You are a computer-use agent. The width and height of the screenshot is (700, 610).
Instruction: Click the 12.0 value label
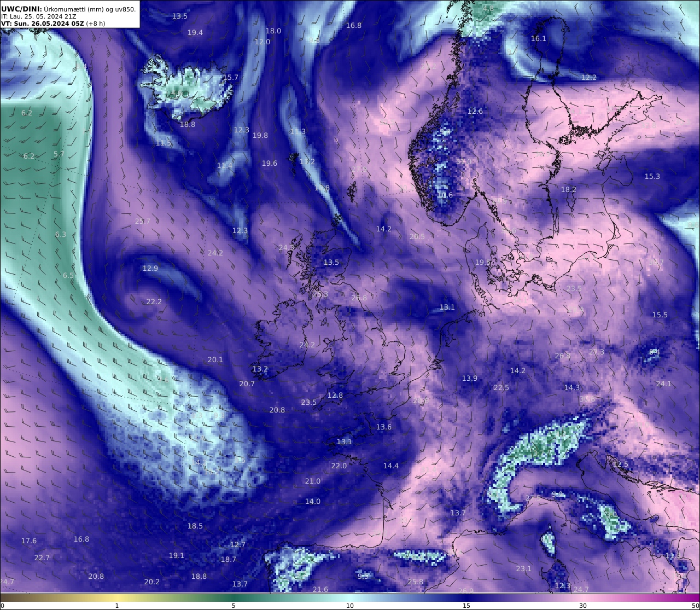click(262, 42)
